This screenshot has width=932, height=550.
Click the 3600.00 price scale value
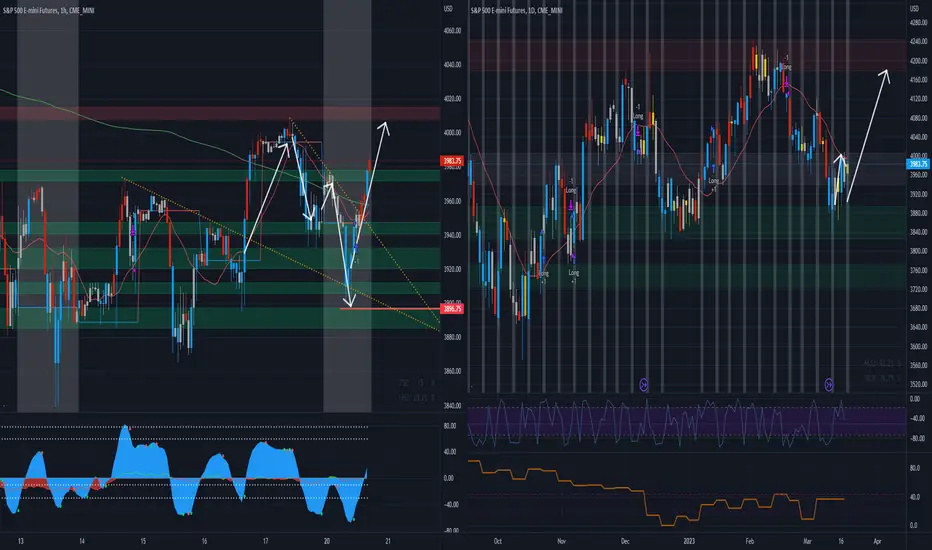coord(918,346)
